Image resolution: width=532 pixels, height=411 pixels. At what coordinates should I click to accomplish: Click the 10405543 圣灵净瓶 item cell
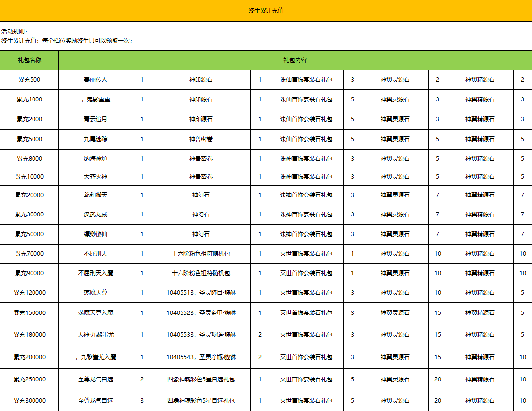(x=201, y=357)
